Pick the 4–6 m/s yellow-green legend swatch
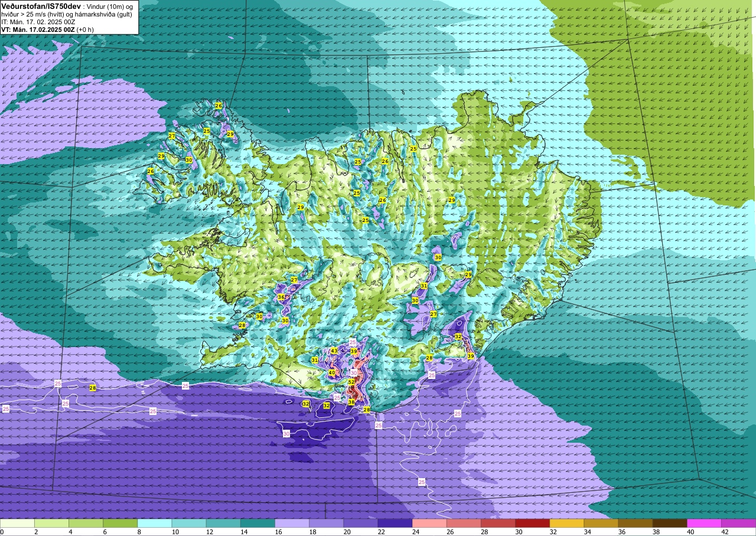This screenshot has width=756, height=536. pos(86,523)
